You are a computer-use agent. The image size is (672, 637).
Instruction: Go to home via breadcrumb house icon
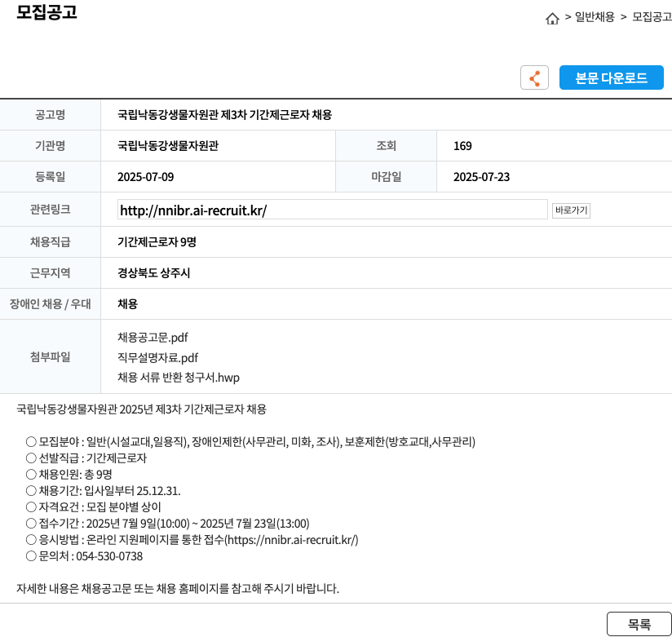pyautogui.click(x=552, y=19)
